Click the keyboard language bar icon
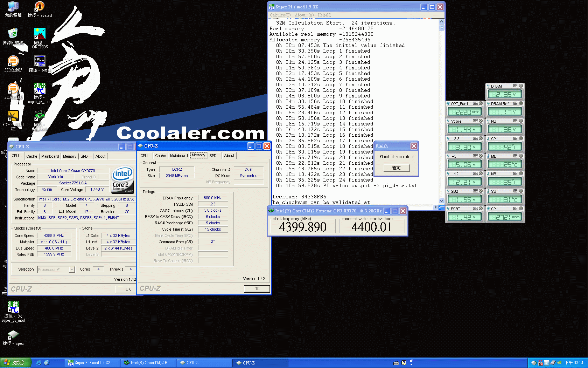The image size is (588, 368). pyautogui.click(x=396, y=363)
